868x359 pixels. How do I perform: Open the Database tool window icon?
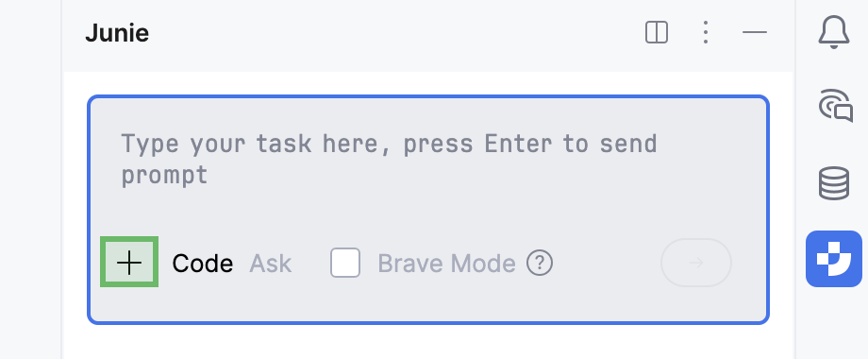click(834, 183)
